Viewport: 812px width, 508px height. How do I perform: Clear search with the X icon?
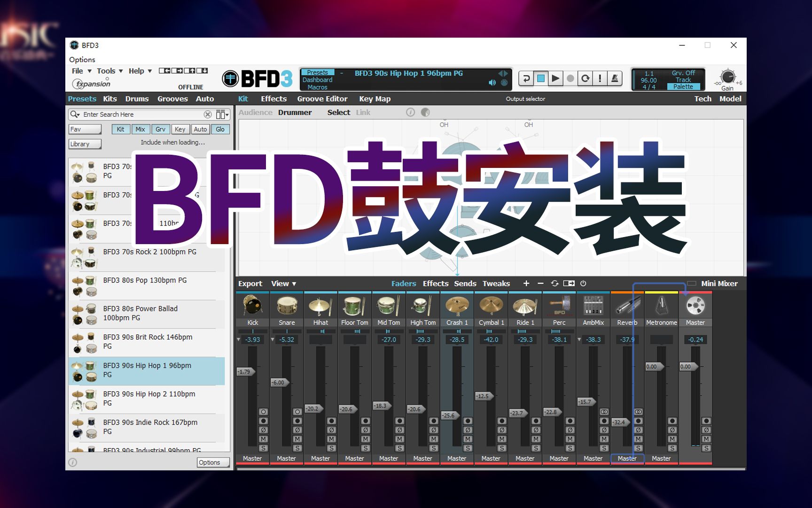207,114
